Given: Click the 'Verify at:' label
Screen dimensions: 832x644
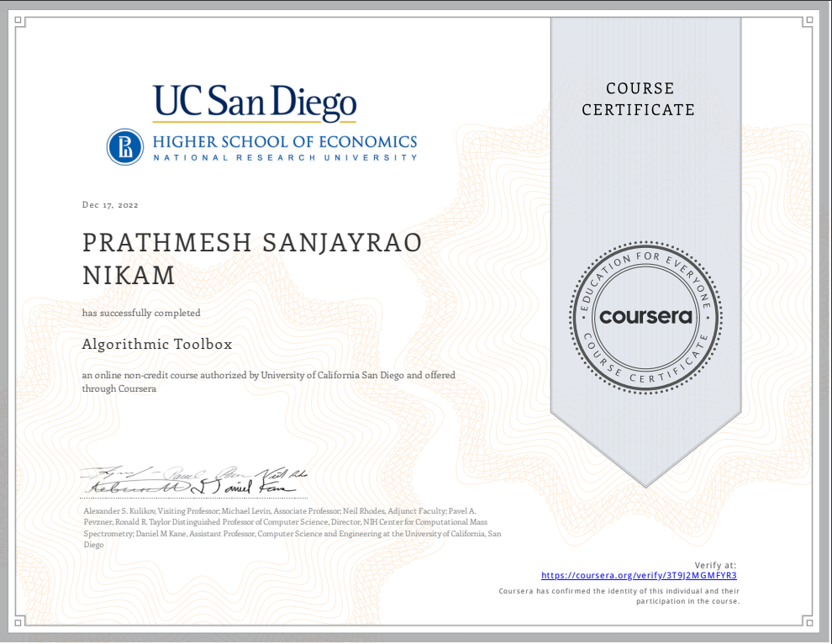Looking at the screenshot, I should (x=715, y=565).
